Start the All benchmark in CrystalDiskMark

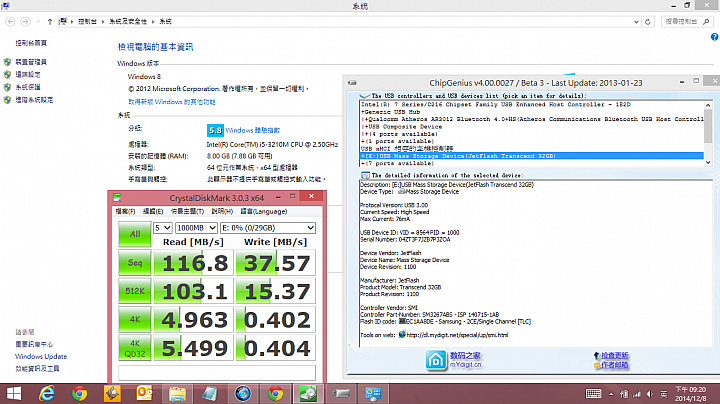135,234
